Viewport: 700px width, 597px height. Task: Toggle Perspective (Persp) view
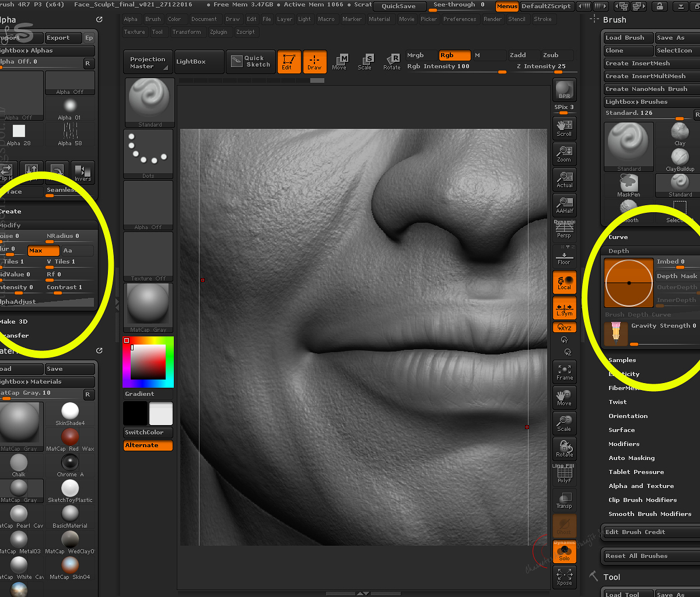click(x=564, y=230)
